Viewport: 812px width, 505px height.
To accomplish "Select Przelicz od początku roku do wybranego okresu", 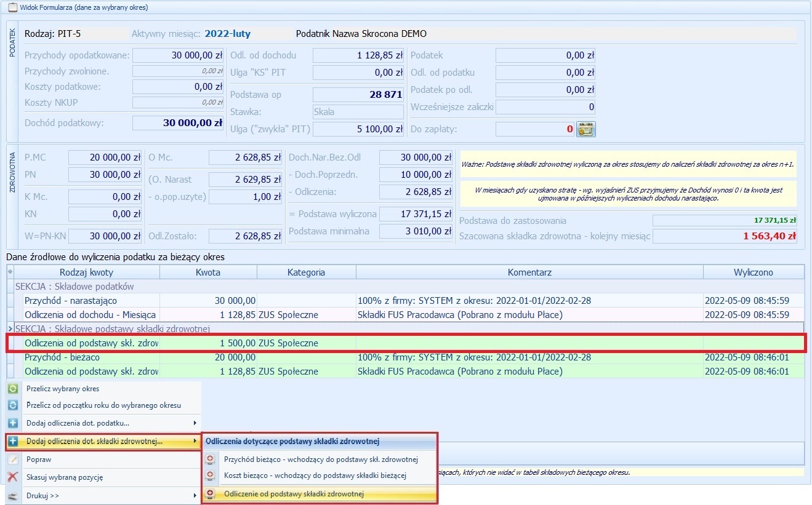I will coord(103,405).
